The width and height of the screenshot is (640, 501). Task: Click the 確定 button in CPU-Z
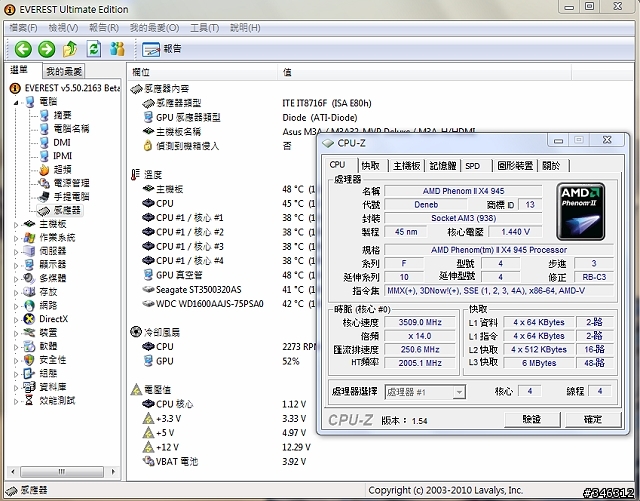pos(593,419)
